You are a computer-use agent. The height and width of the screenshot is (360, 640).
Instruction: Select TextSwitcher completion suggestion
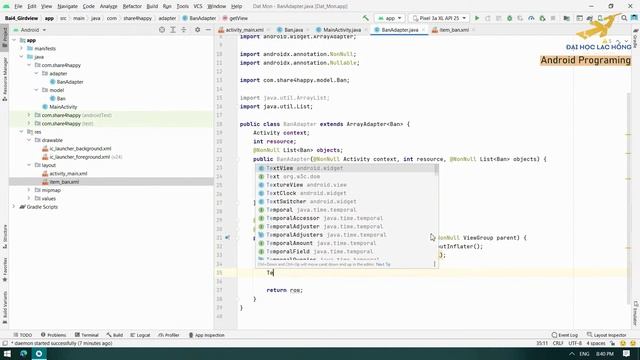click(x=346, y=202)
